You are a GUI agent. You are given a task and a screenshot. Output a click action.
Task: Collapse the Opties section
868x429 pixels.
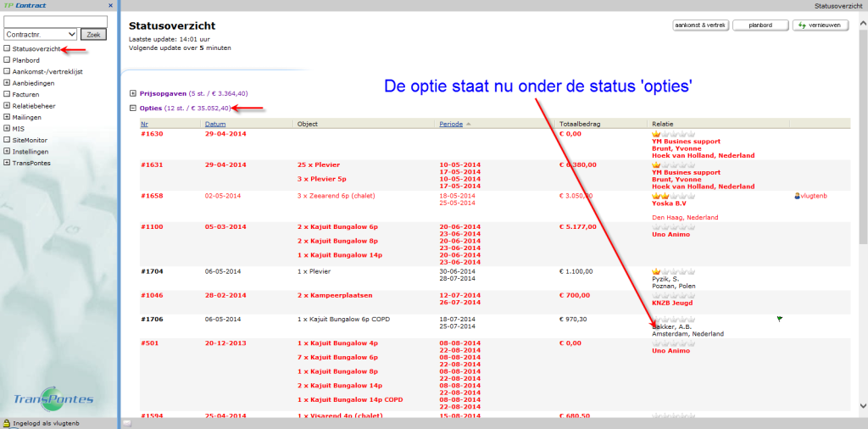pos(132,109)
